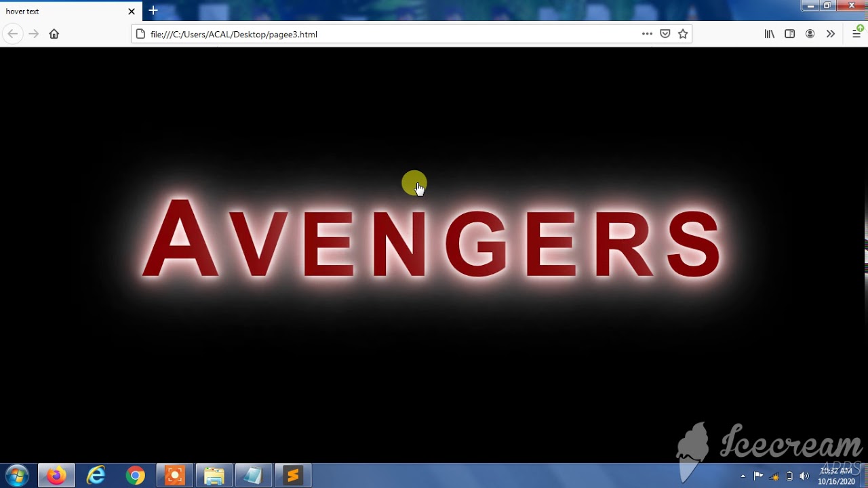Open Windows Explorer from taskbar
The image size is (868, 488).
214,476
